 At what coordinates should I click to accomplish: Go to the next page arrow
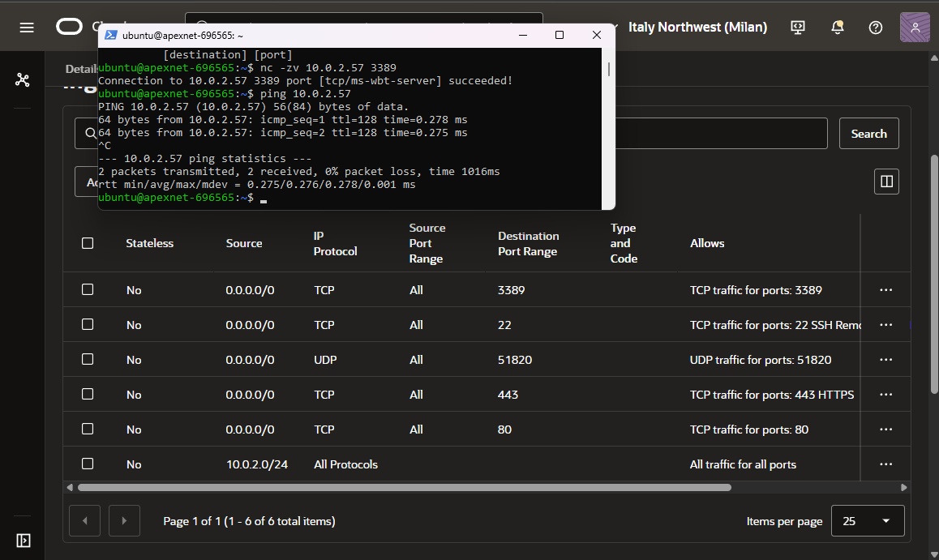124,520
